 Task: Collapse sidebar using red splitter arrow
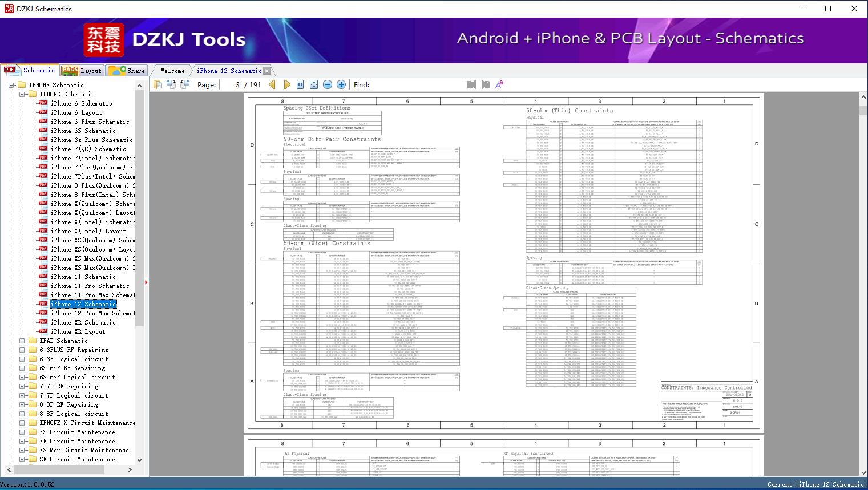pos(147,282)
